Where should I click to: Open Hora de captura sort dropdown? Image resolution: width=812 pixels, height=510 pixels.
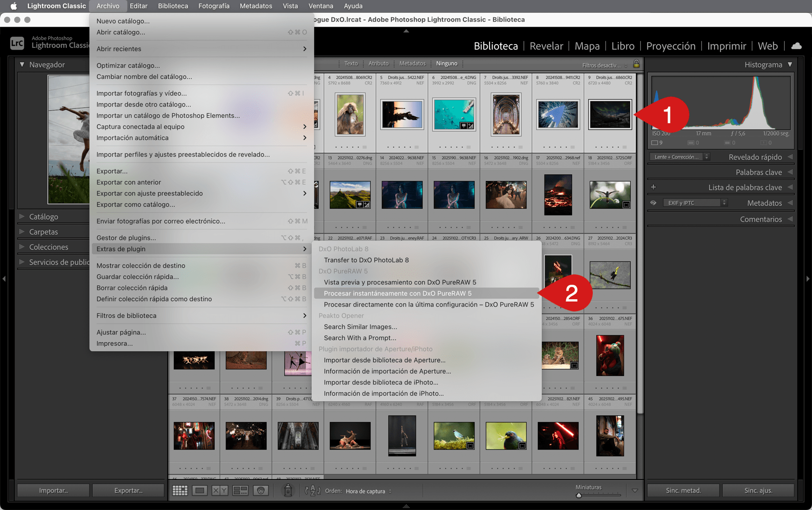coord(369,491)
